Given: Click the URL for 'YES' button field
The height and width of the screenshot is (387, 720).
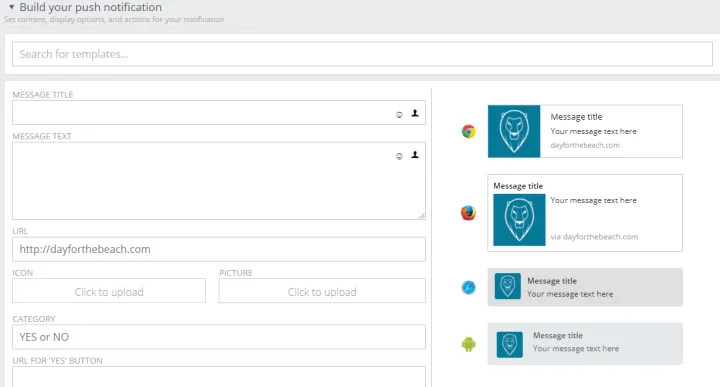Looking at the screenshot, I should click(219, 376).
